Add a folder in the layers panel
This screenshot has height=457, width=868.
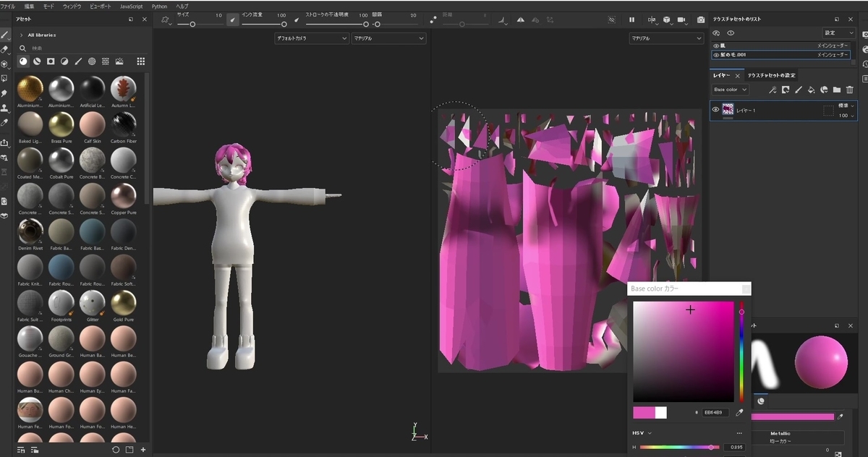[837, 90]
